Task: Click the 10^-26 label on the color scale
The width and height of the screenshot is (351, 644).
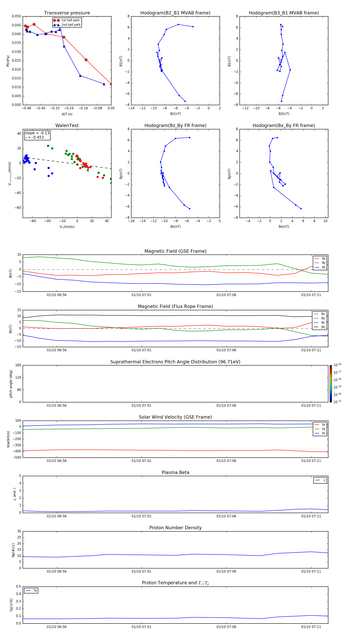Action: point(337,365)
